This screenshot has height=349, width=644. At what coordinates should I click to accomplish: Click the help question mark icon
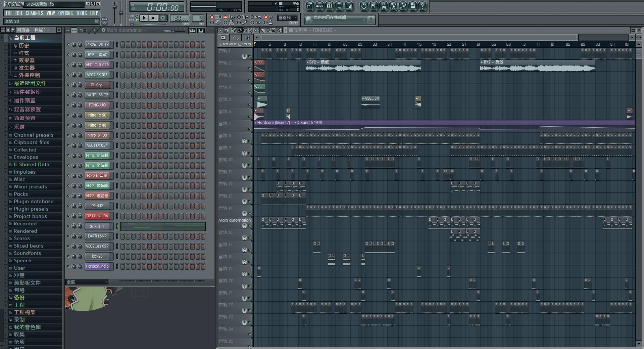click(x=422, y=6)
